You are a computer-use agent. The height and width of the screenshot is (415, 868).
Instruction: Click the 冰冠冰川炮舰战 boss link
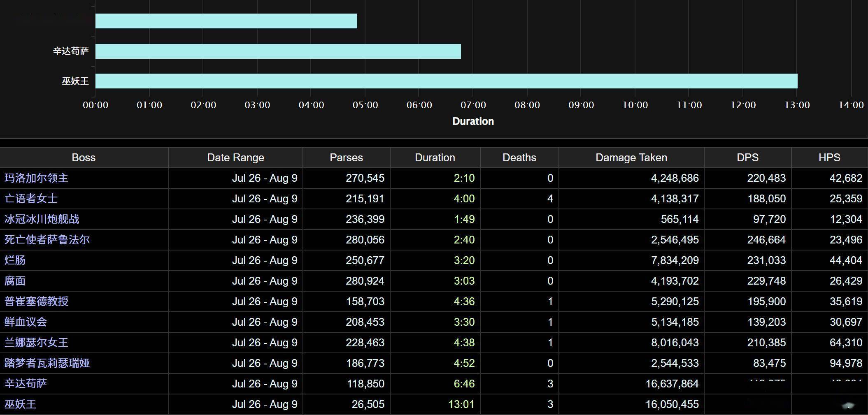click(42, 219)
